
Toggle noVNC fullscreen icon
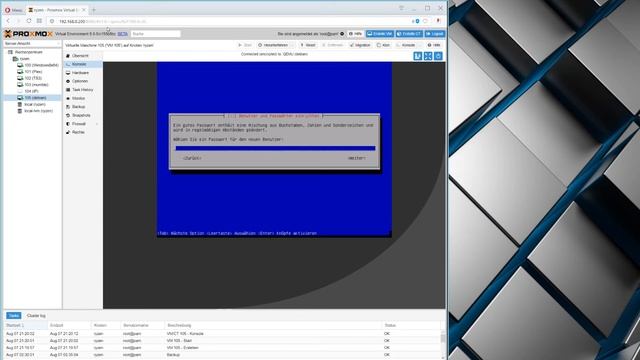pyautogui.click(x=428, y=56)
